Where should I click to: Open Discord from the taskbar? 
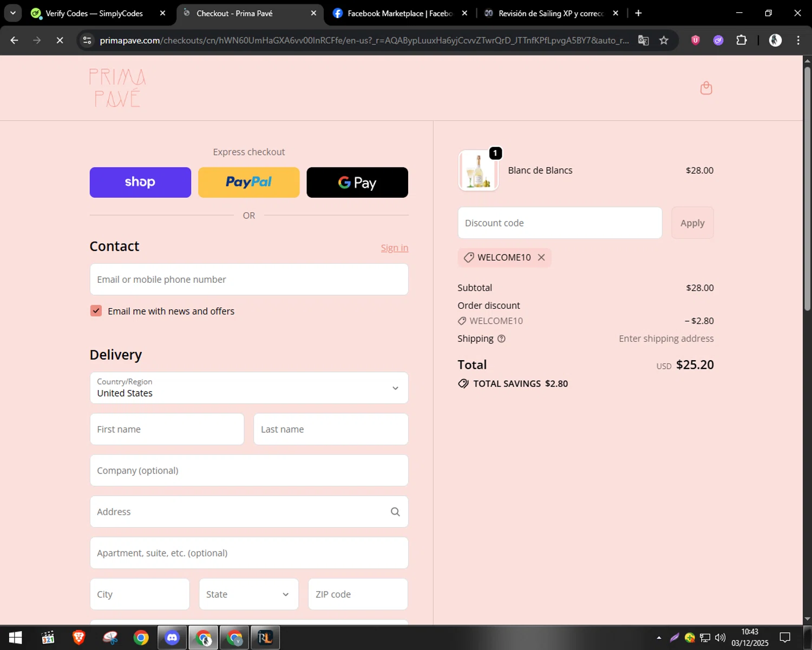[172, 638]
